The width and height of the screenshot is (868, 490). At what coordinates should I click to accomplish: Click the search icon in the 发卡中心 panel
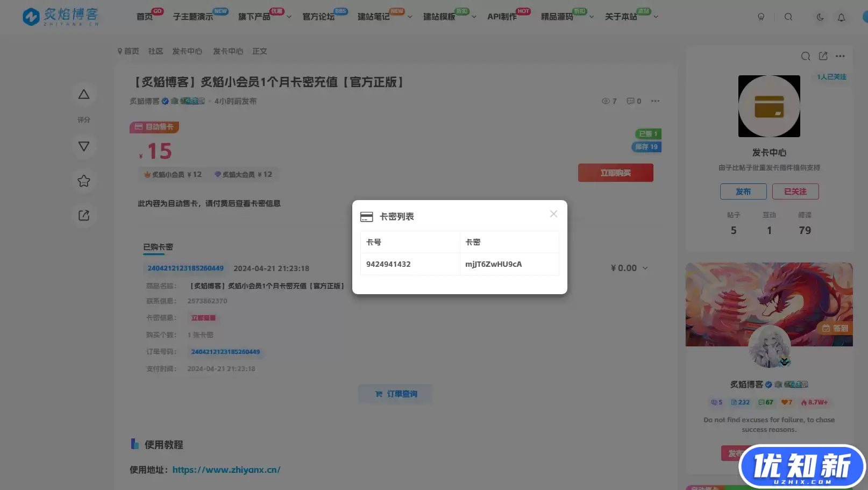click(x=806, y=56)
